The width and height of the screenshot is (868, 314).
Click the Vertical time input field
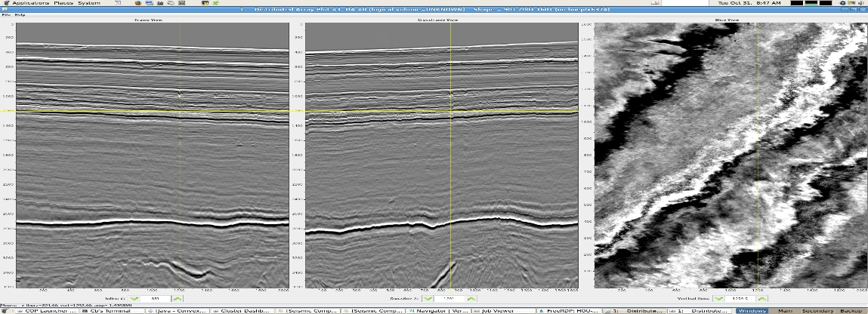pos(740,298)
